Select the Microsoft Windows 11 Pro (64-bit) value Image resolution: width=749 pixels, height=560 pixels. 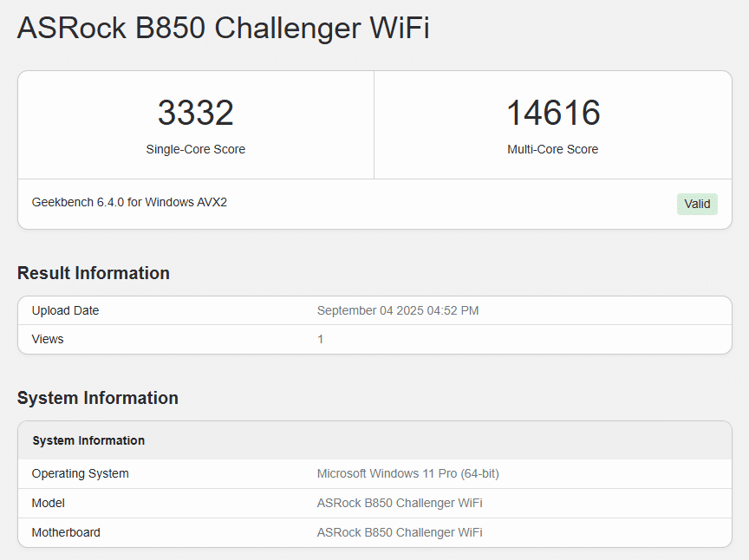point(408,473)
